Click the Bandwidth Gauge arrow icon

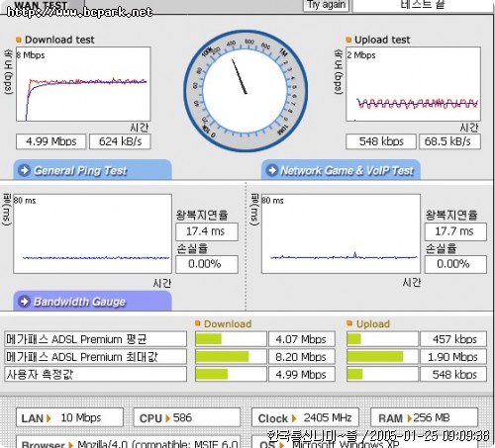24,302
